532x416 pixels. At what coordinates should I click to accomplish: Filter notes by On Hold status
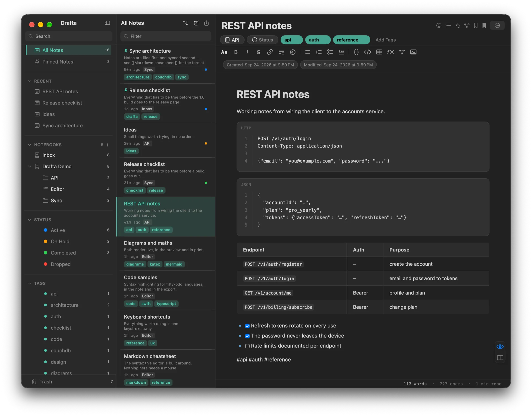click(69, 241)
